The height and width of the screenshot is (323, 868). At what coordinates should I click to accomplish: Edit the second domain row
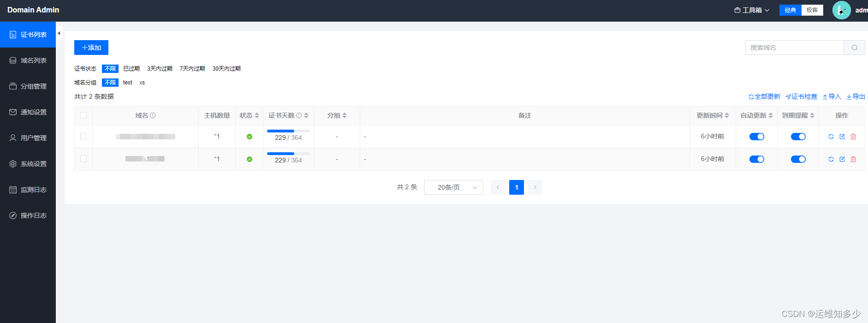click(842, 159)
